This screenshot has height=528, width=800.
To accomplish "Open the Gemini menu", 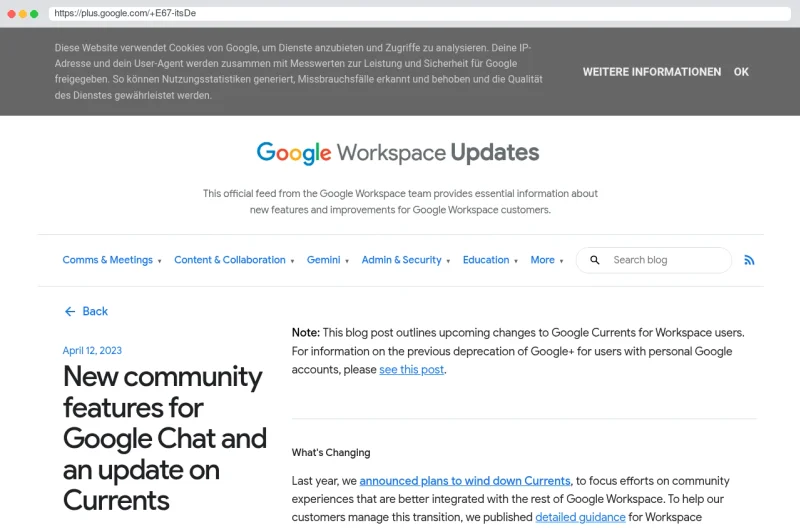I will pos(323,260).
